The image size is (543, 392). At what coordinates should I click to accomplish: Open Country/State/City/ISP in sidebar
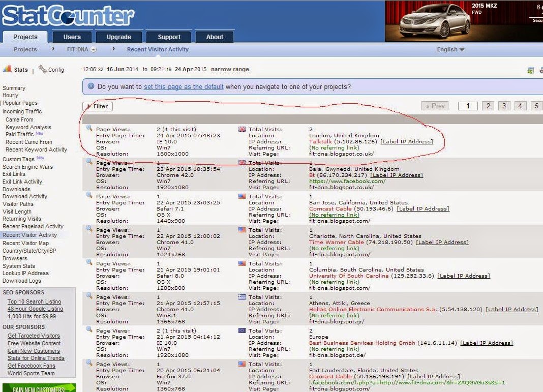coord(29,251)
